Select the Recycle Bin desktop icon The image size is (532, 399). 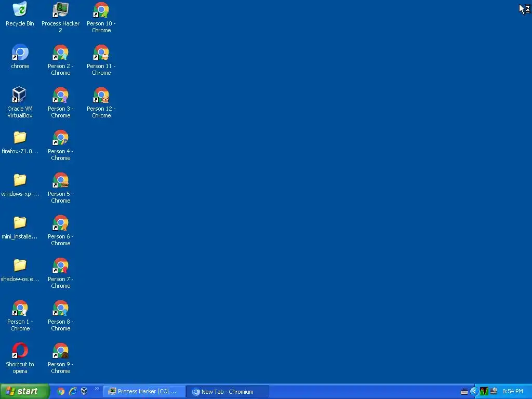(x=20, y=14)
